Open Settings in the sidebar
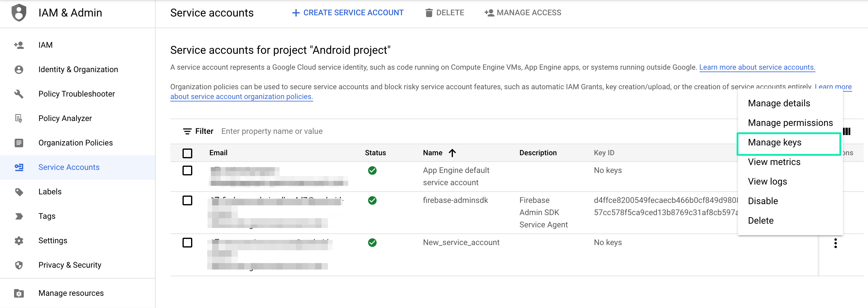 (x=78, y=240)
